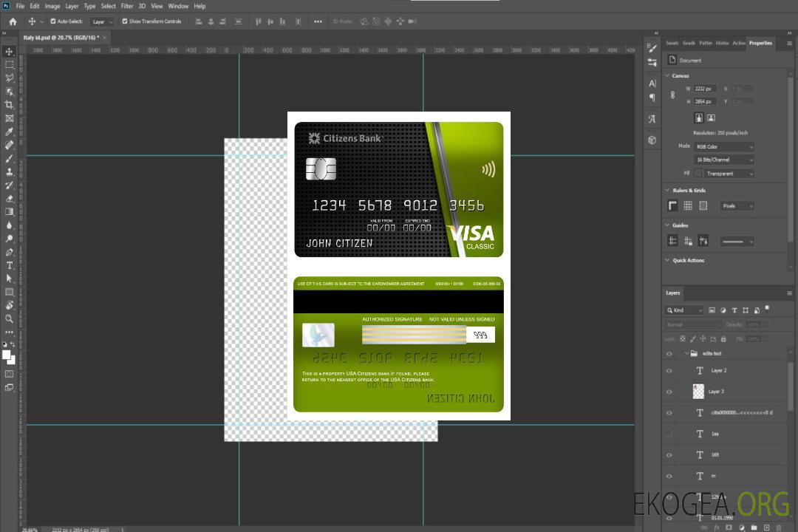
Task: Hide Layer 3 with eye icon
Action: (x=669, y=392)
